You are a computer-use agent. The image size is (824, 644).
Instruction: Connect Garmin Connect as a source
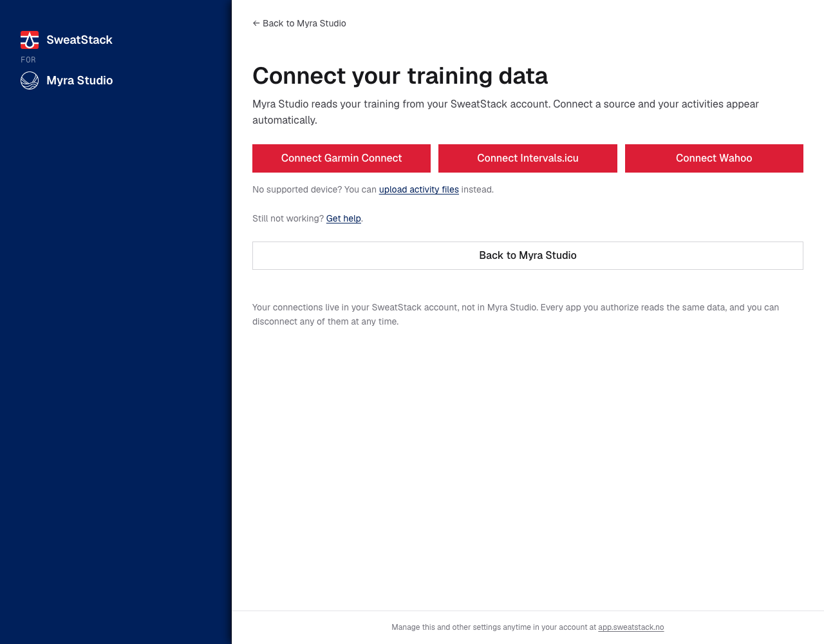point(341,158)
